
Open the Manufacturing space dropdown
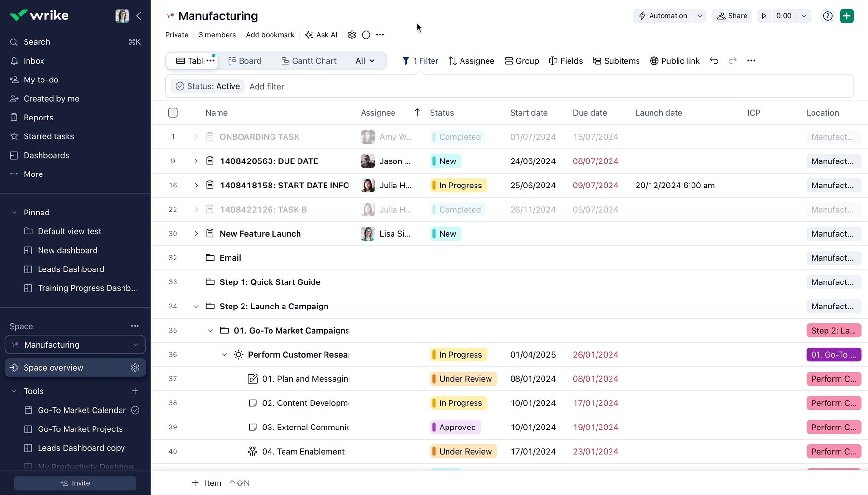click(75, 345)
